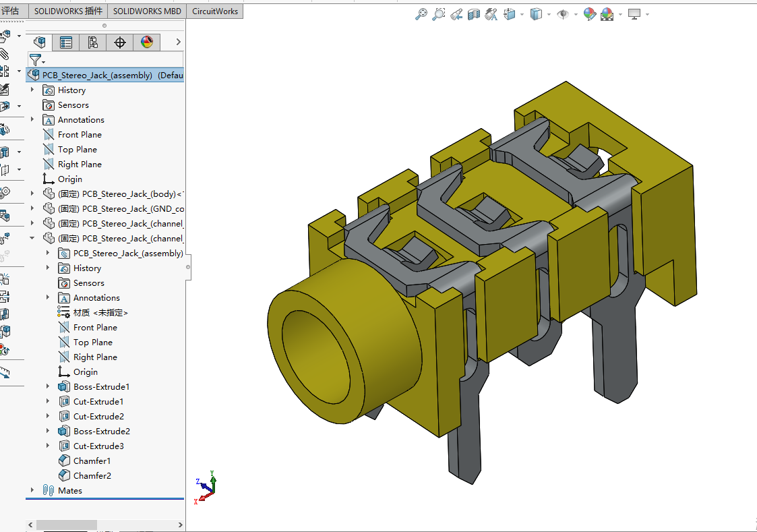The width and height of the screenshot is (757, 532).
Task: Expand the Cut-Extrude2 feature arrow
Action: [x=48, y=416]
